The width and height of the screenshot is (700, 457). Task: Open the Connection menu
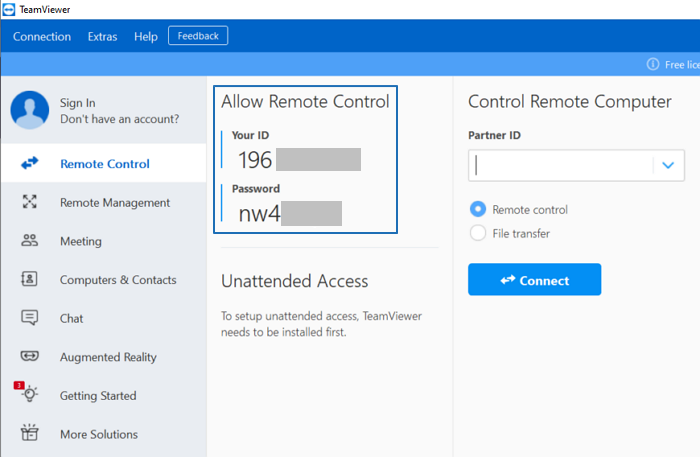42,37
